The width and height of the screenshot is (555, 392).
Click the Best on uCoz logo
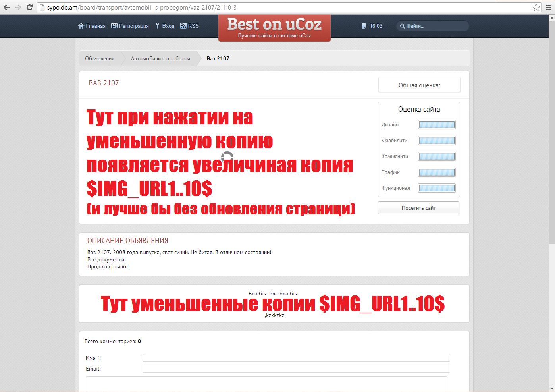tap(274, 28)
